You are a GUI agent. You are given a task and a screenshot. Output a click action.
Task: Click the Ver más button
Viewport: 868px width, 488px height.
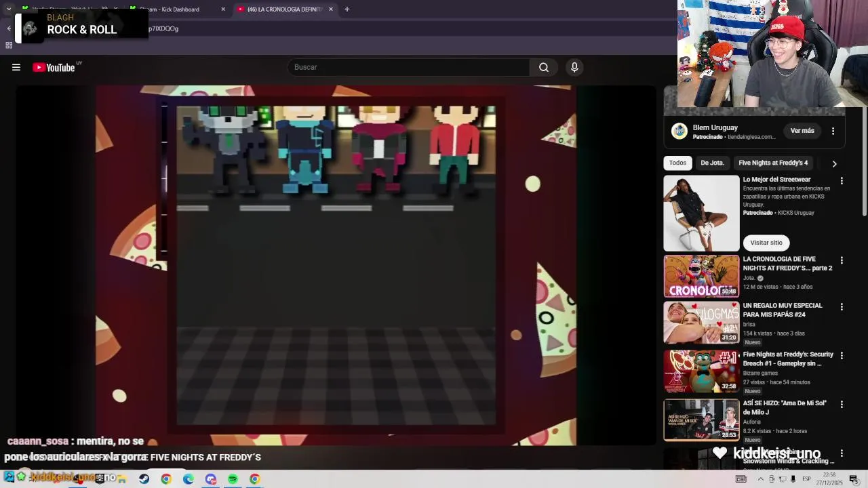coord(802,131)
